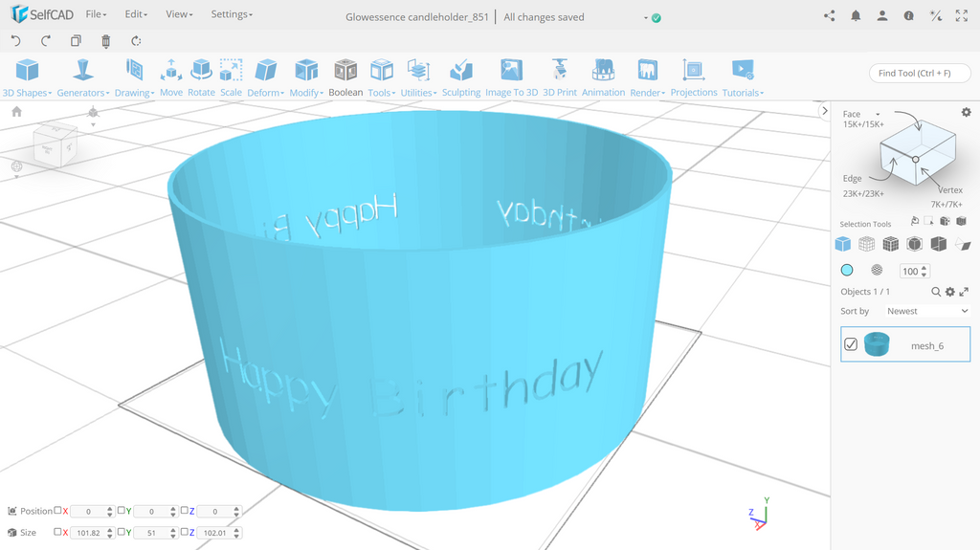This screenshot has width=980, height=550.
Task: Open the Modify tool
Action: pyautogui.click(x=306, y=77)
